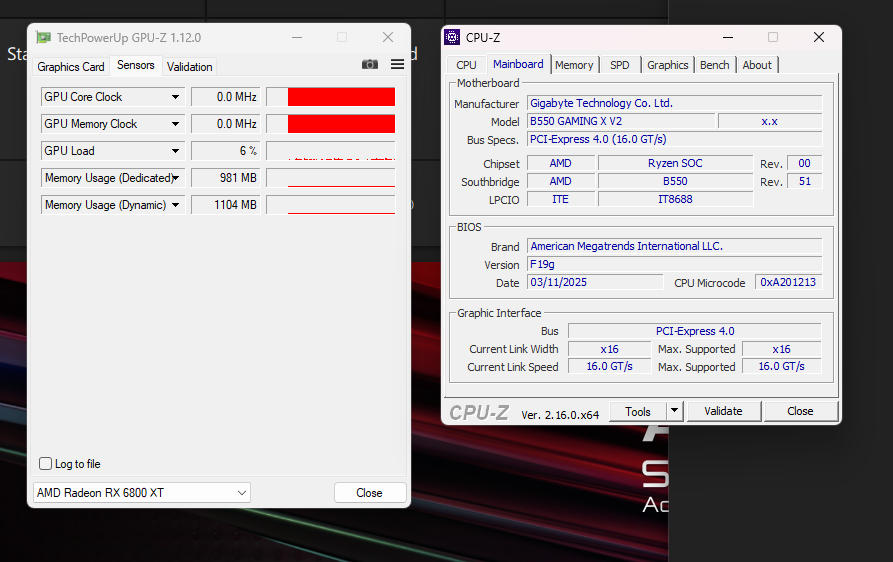The height and width of the screenshot is (562, 893).
Task: Open the SPD tab in CPU-Z
Action: [x=620, y=65]
